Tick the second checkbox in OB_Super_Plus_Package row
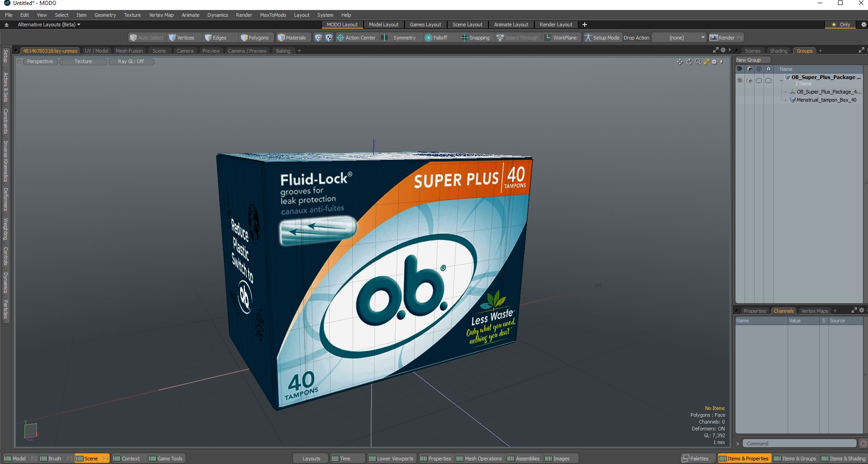 (x=768, y=81)
